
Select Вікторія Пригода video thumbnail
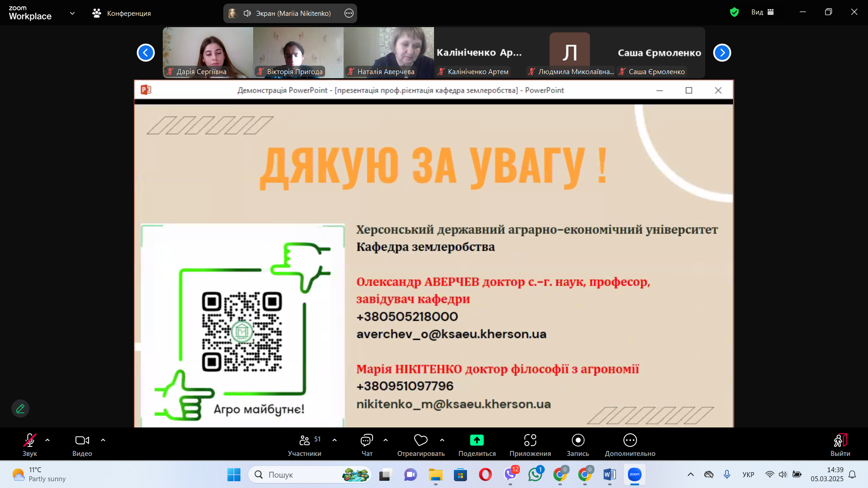[x=298, y=52]
